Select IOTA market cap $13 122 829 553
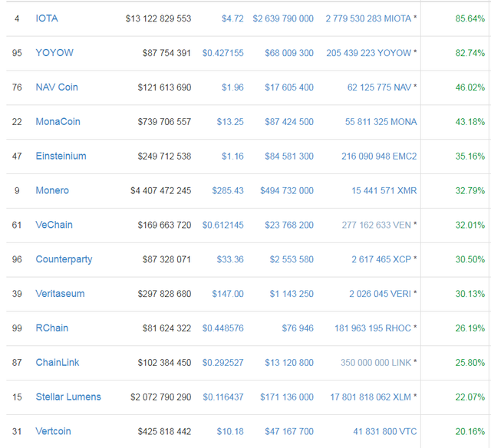This screenshot has height=448, width=491. pos(158,18)
